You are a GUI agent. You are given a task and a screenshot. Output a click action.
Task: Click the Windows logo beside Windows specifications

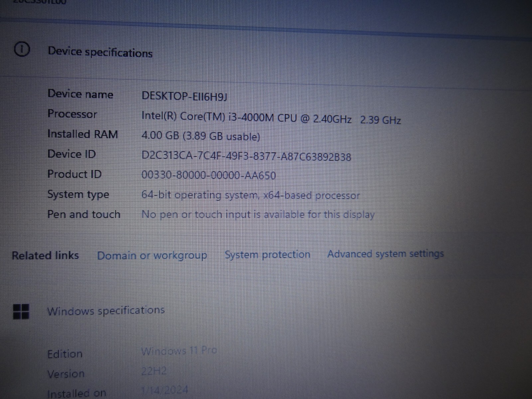pos(21,312)
